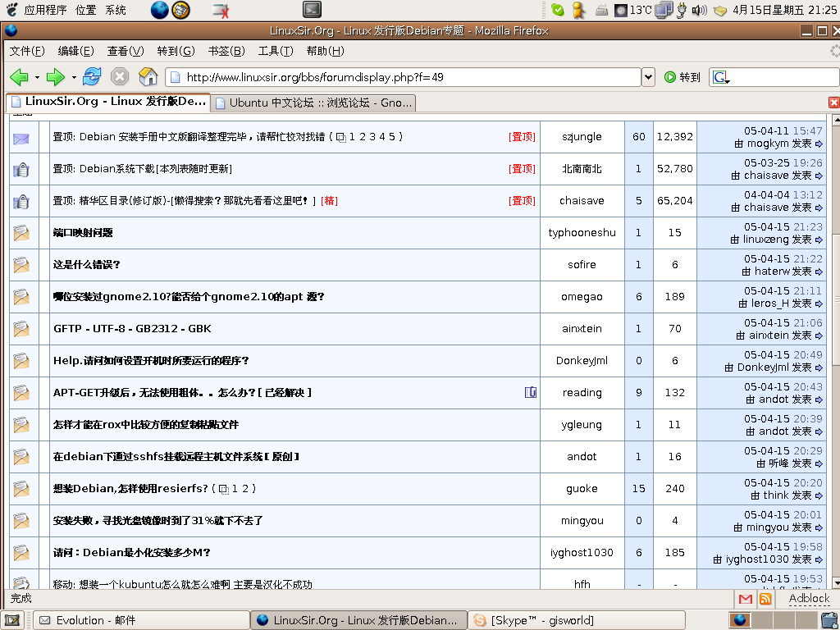
Task: Open GNOME 位置 menu
Action: (85, 10)
